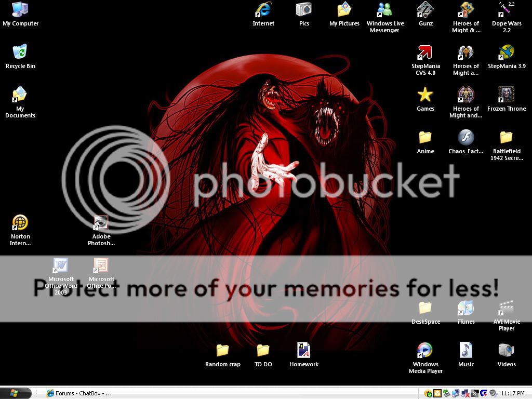Open Adobe Photoshop shortcut
Viewport: 532px width, 399px height.
(101, 223)
